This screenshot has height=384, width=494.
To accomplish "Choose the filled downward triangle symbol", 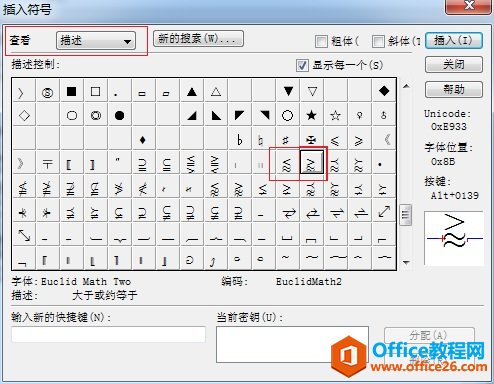I will click(x=288, y=91).
